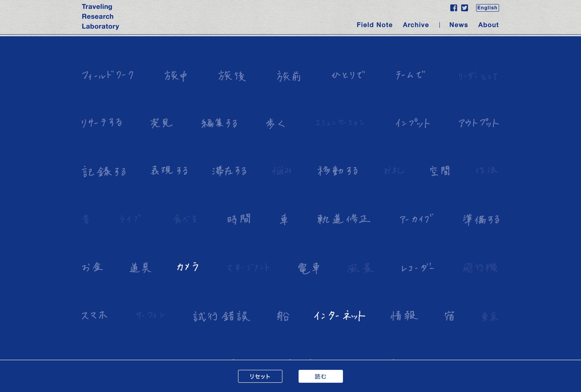581x392 pixels.
Task: Select the アウトプット keyword
Action: [x=479, y=123]
